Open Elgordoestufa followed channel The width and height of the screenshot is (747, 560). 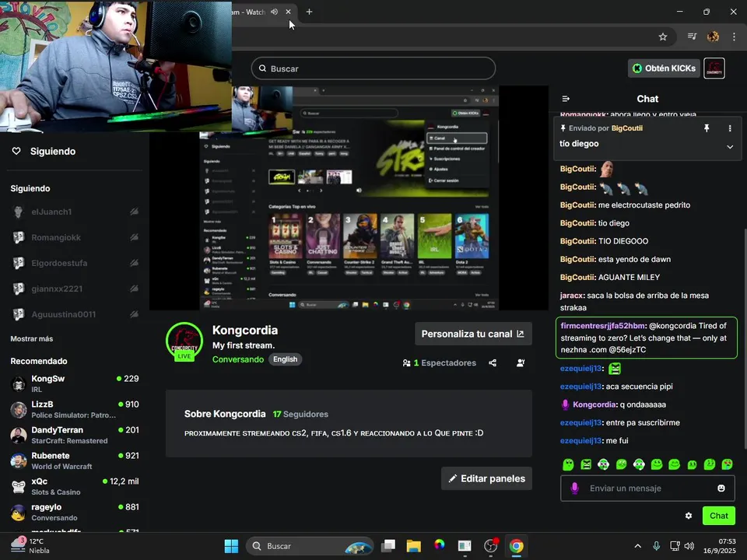[x=75, y=264]
